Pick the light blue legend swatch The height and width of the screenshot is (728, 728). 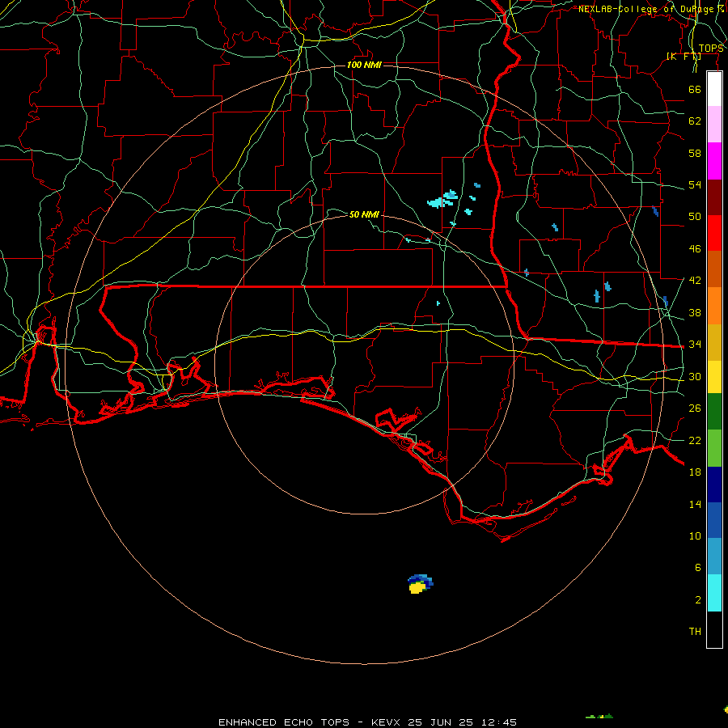714,556
